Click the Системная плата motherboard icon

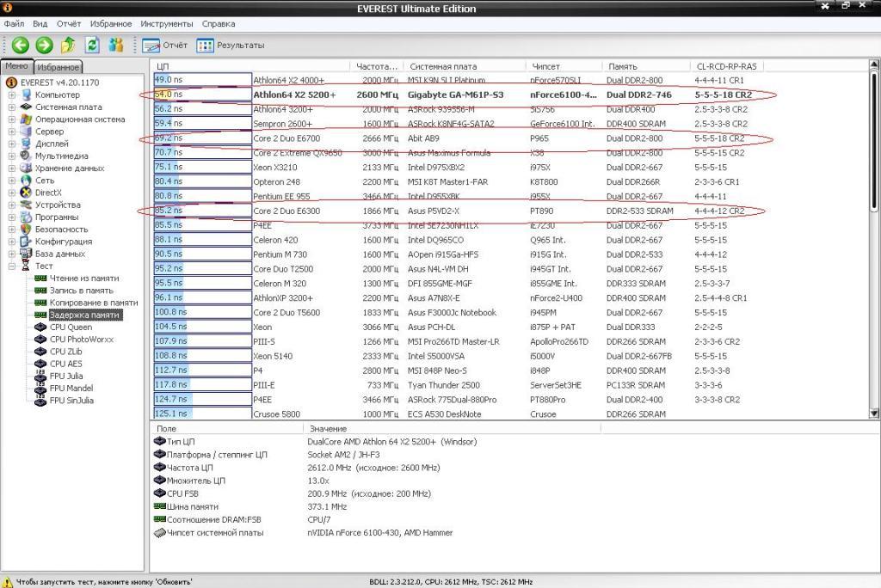tap(26, 107)
